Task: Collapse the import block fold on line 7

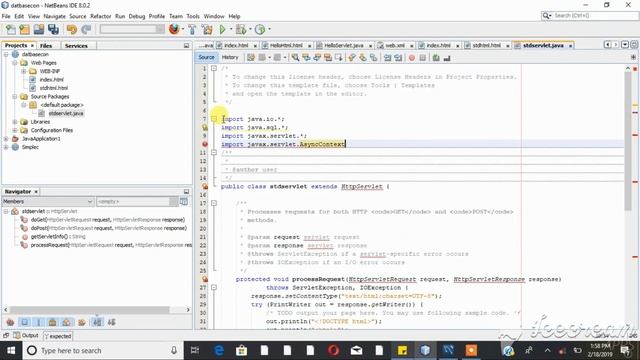Action: coord(214,119)
